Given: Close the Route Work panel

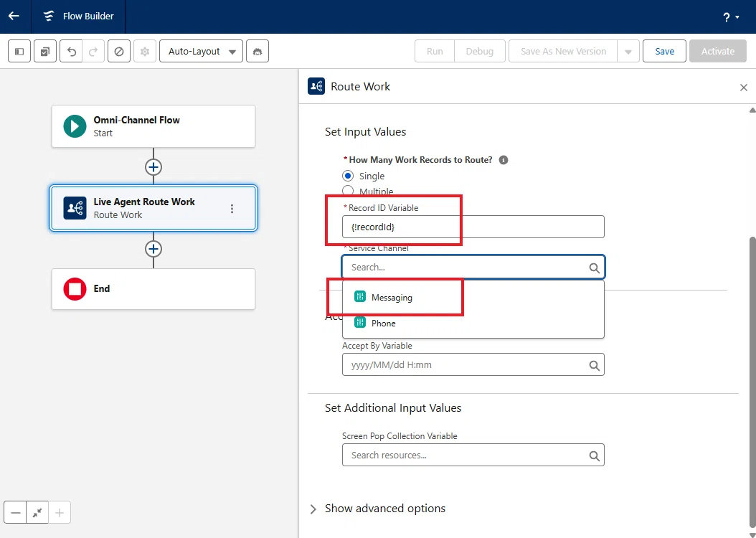Looking at the screenshot, I should [744, 88].
